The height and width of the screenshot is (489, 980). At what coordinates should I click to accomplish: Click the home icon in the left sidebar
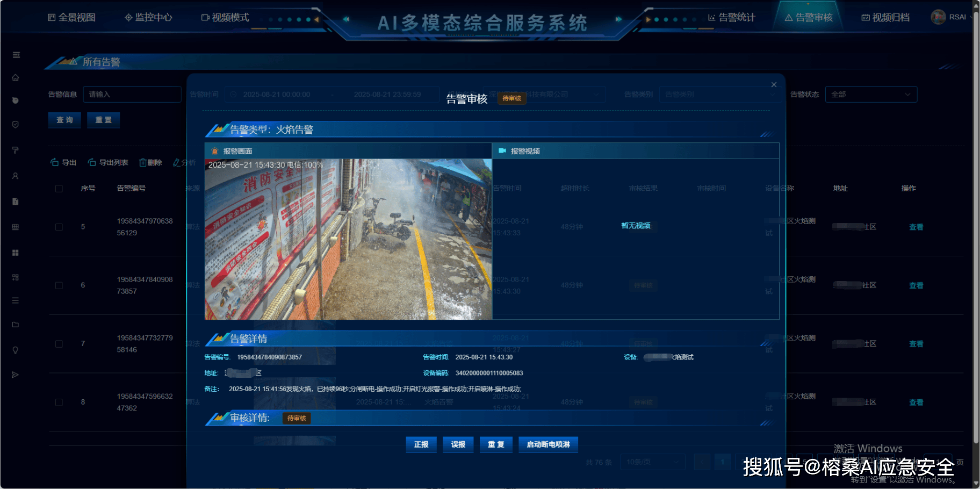(16, 78)
